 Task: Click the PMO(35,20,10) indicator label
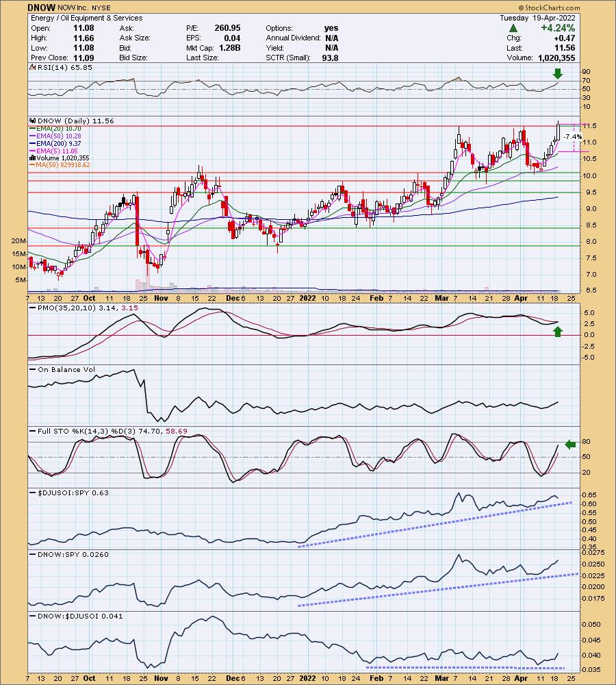pyautogui.click(x=84, y=308)
